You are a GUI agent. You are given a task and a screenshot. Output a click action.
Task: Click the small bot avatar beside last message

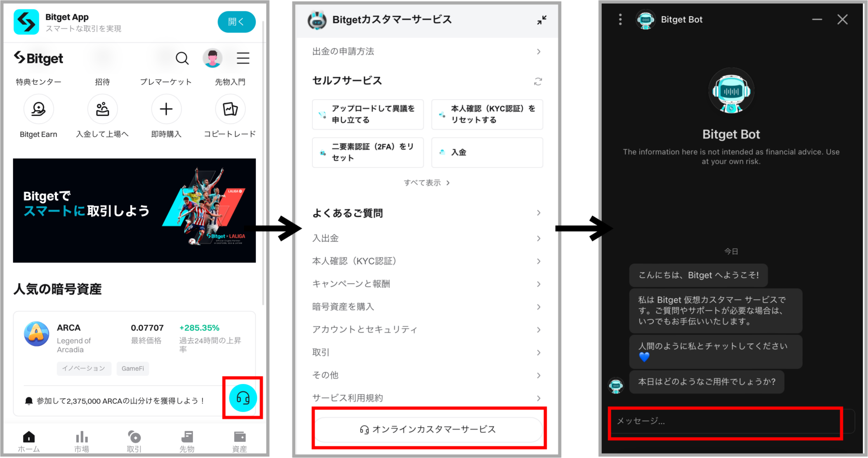(616, 385)
